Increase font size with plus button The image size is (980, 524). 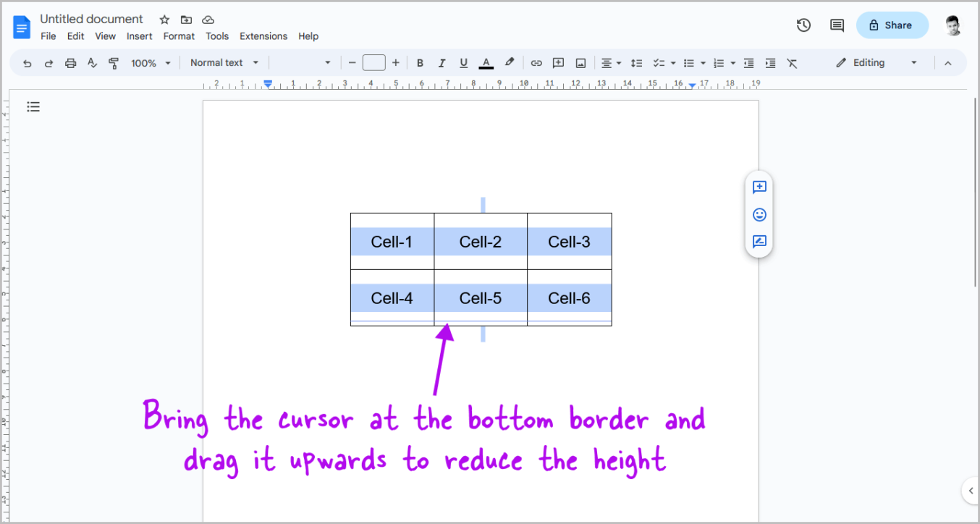(396, 63)
